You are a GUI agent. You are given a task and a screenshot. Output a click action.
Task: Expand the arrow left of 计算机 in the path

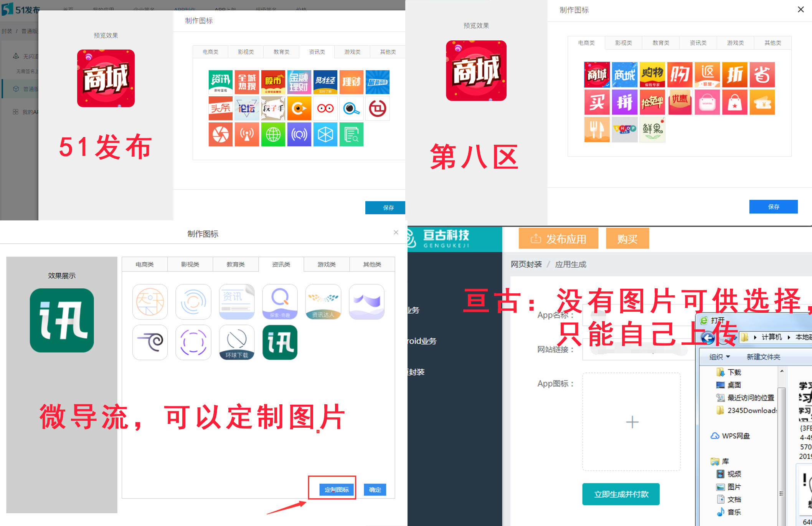tap(755, 337)
